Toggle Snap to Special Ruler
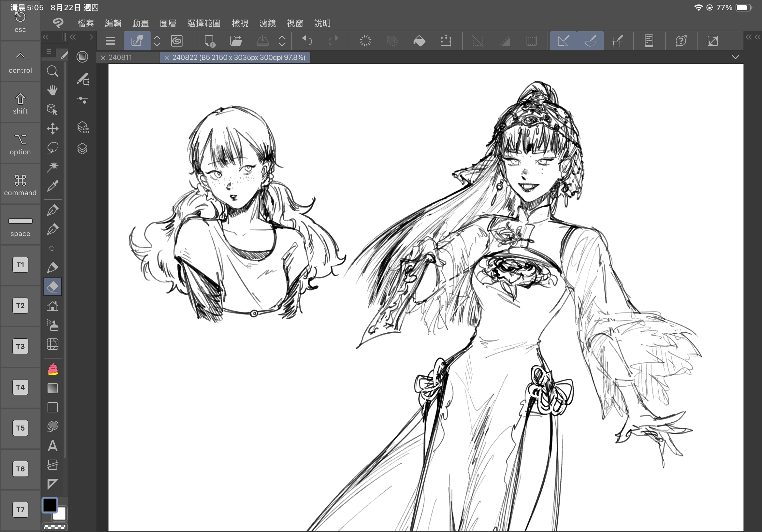This screenshot has height=532, width=762. pyautogui.click(x=590, y=41)
